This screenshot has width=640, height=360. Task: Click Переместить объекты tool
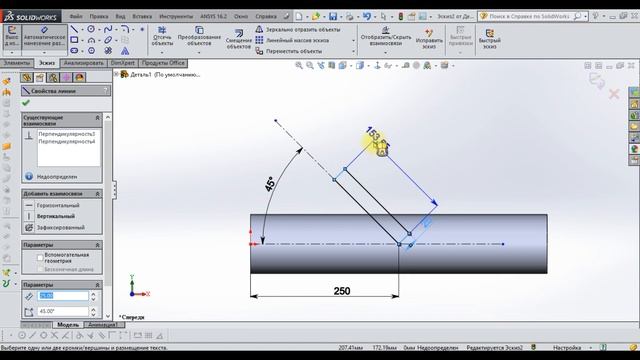[289, 51]
